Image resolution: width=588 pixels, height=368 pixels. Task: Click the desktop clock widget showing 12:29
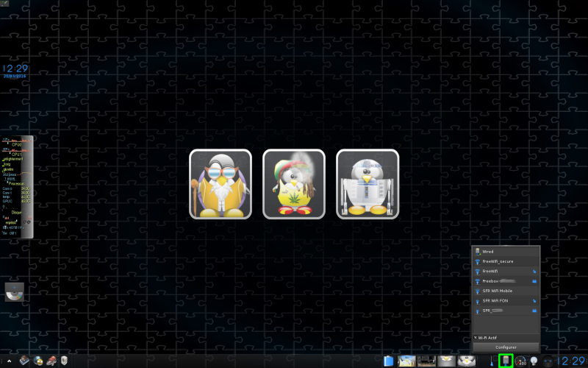(15, 70)
